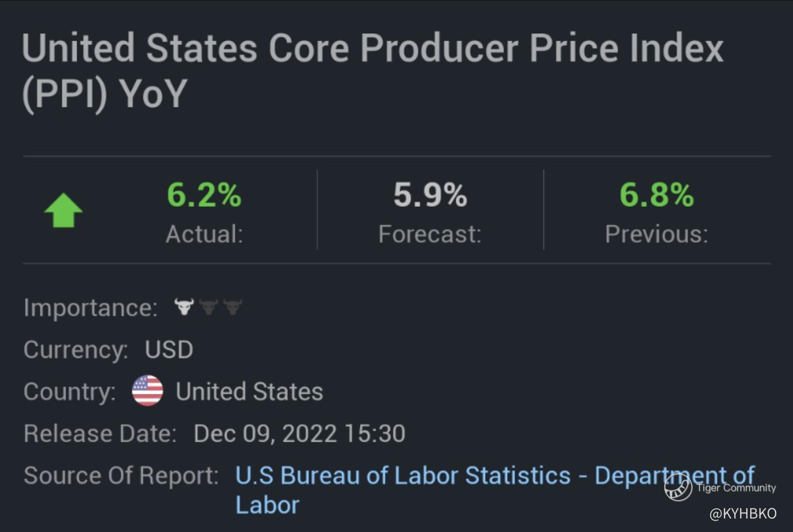Click the USD currency value
Screen dimensions: 793x532
click(x=169, y=350)
